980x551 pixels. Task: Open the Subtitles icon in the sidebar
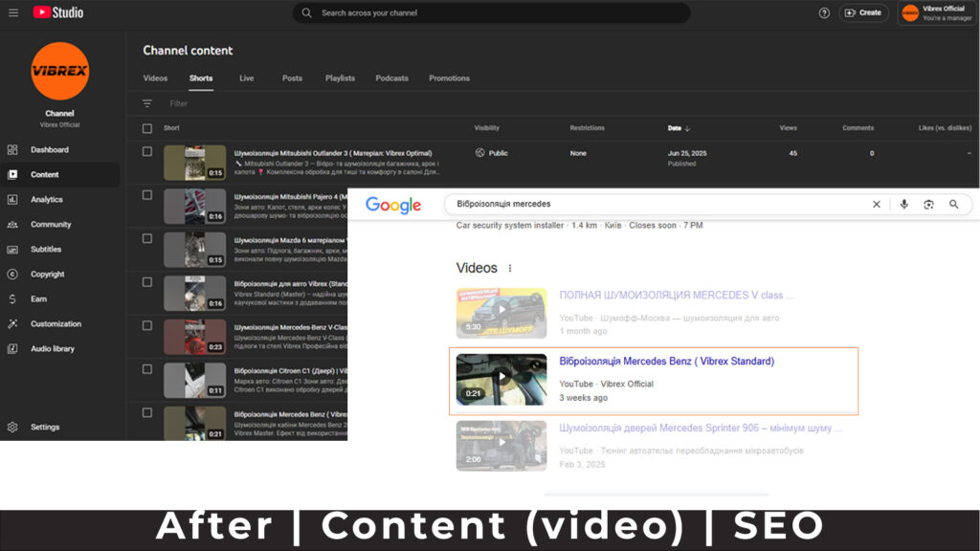tap(12, 250)
